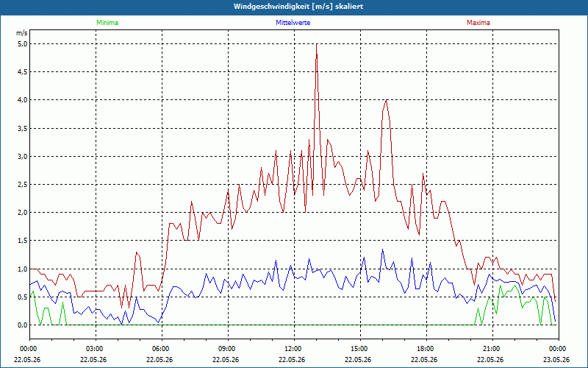
Task: Click the 00:00 label at the axis start
Action: tap(27, 349)
